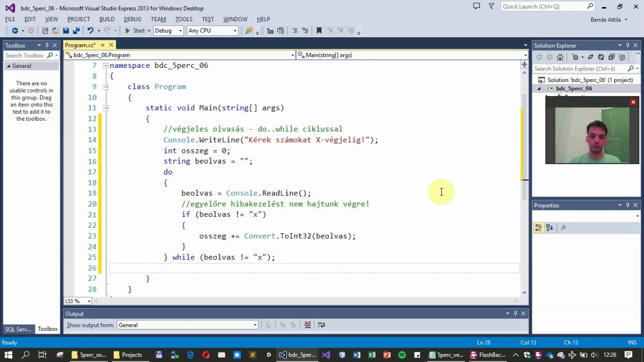Screen dimensions: 644x362
Task: Open the Spotify taskbar icon
Action: coord(402,355)
